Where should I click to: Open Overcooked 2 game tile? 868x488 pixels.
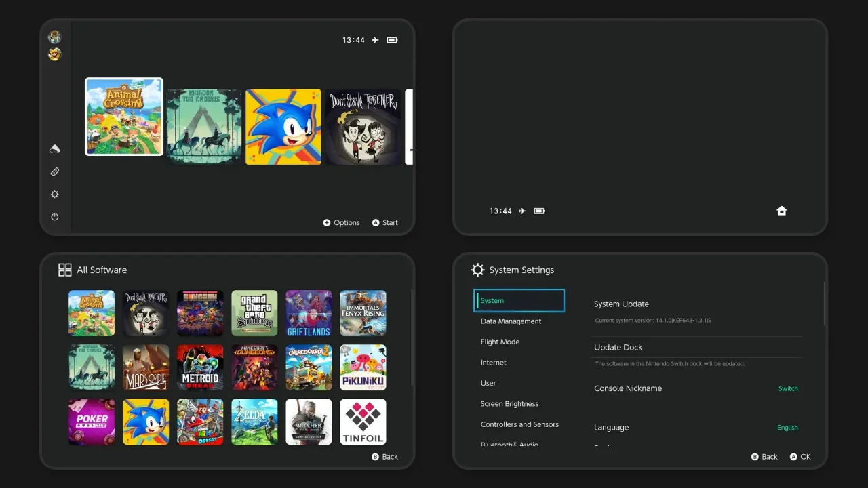[309, 367]
